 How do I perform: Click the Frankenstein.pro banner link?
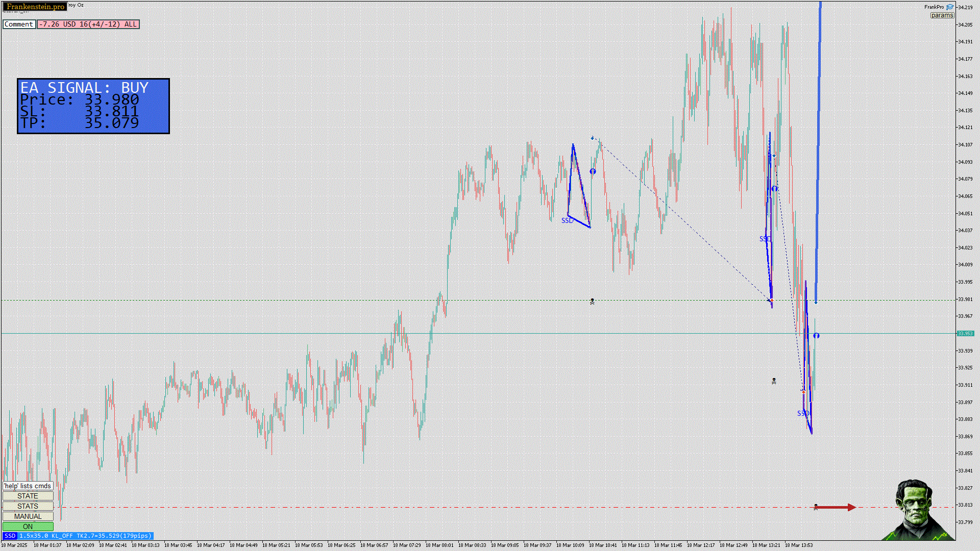(x=35, y=7)
